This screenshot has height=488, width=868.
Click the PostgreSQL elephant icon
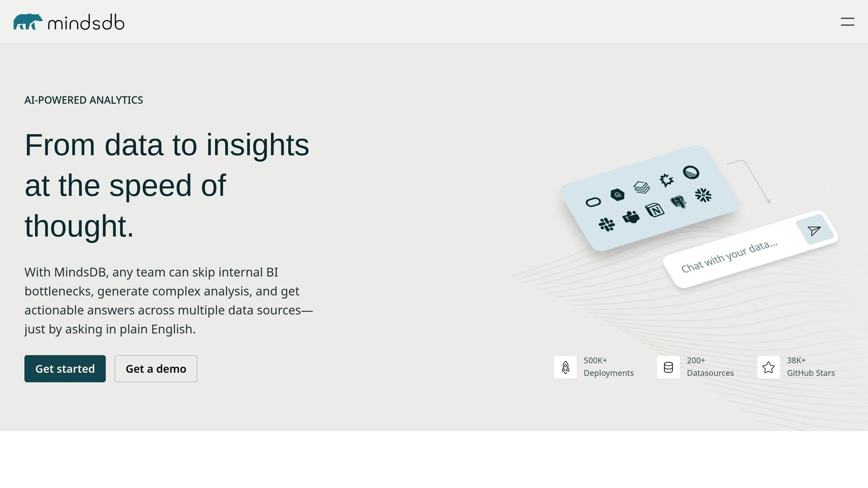pos(679,202)
